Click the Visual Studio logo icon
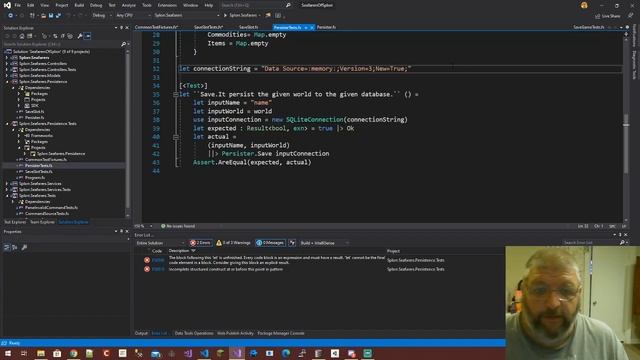Screen dimensions: 640x360 click(7, 5)
